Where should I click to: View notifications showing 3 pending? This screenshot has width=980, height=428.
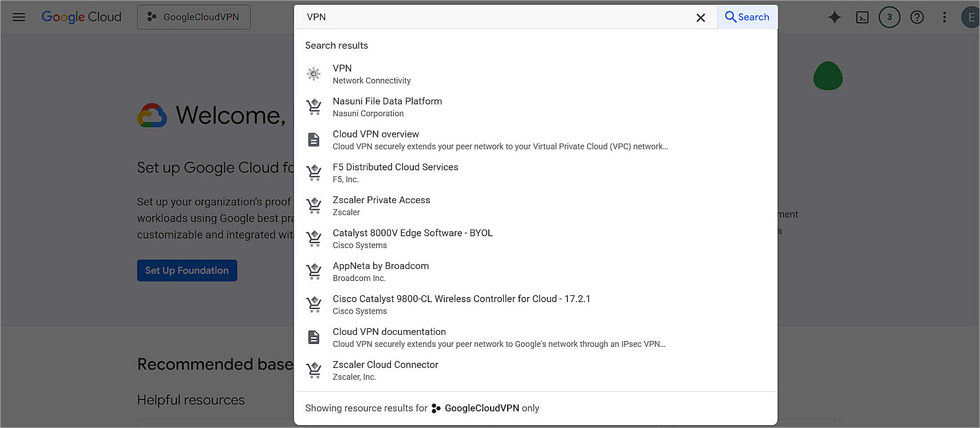tap(889, 17)
